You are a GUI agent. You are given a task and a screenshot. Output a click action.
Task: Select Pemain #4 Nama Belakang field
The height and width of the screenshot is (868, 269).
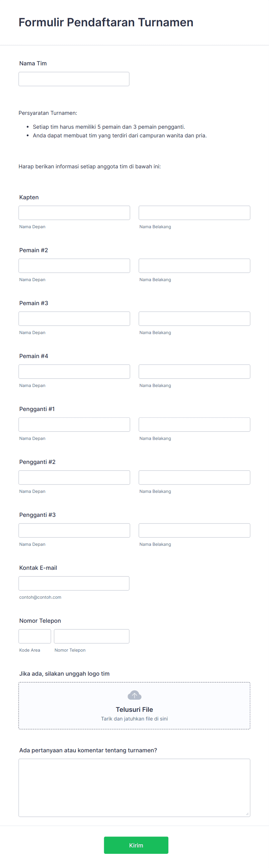(x=194, y=371)
